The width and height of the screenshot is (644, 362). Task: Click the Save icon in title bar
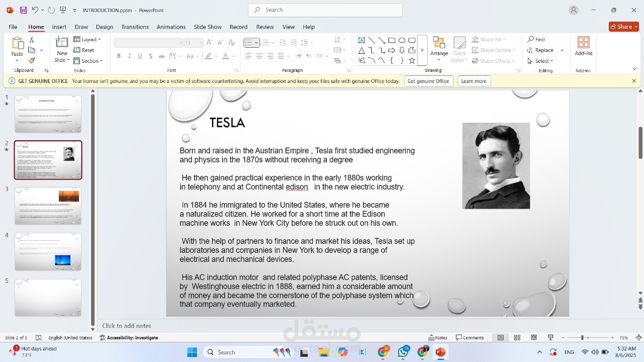point(24,10)
